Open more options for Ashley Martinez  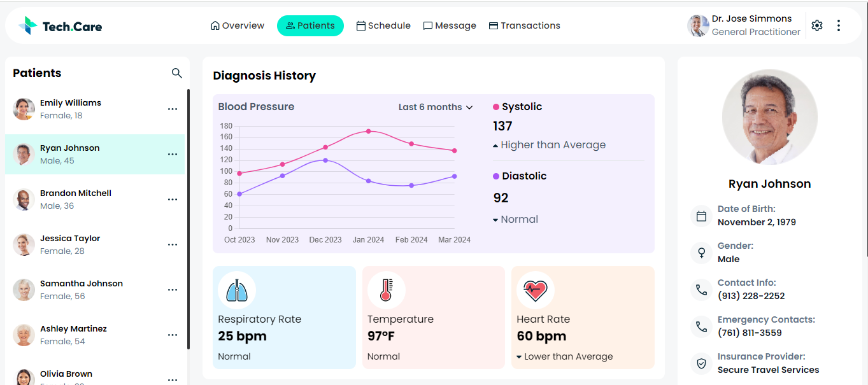click(173, 335)
